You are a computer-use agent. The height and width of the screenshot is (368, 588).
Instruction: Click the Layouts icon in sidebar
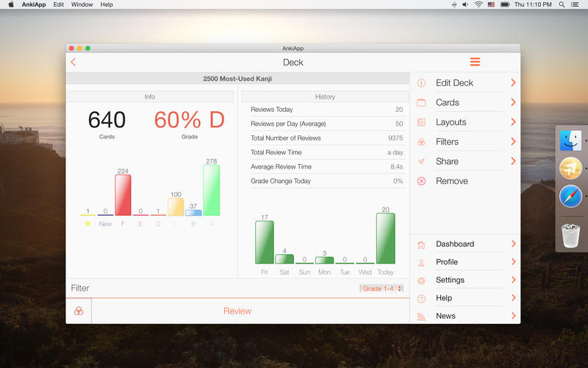421,122
